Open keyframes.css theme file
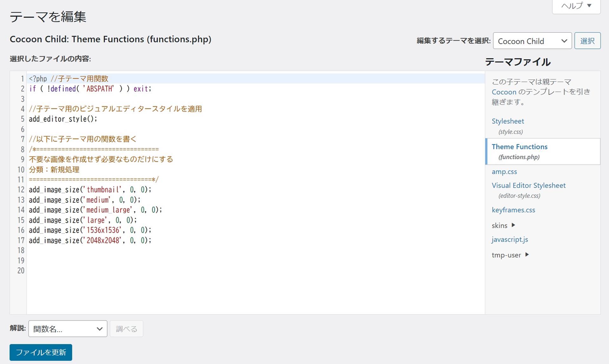Image resolution: width=609 pixels, height=364 pixels. [513, 210]
